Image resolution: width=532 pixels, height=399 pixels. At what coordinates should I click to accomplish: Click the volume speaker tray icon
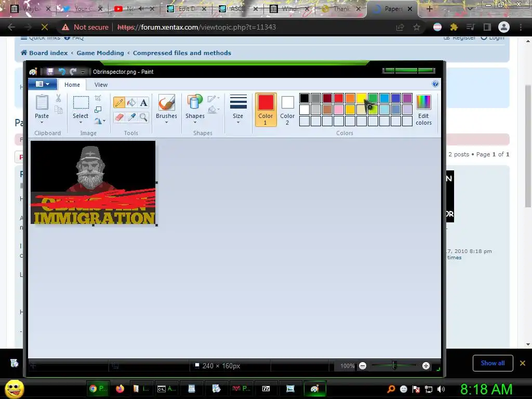click(441, 389)
